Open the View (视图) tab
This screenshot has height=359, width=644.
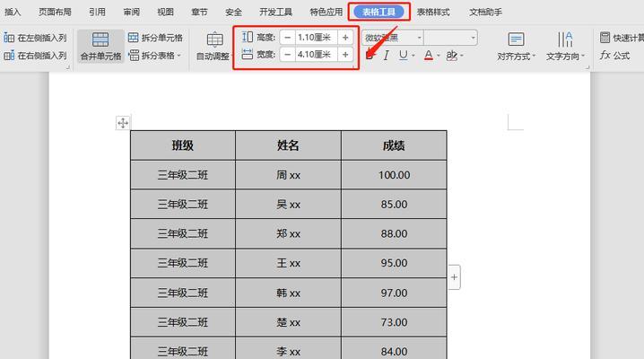[x=165, y=13]
